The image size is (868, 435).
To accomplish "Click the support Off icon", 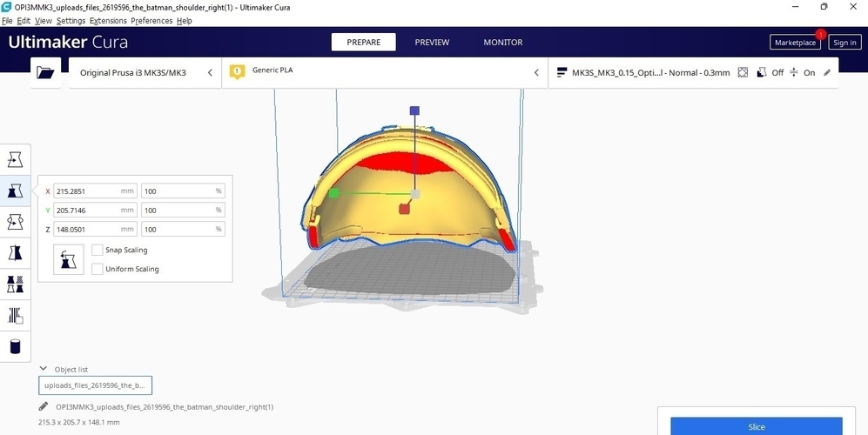I will 762,72.
